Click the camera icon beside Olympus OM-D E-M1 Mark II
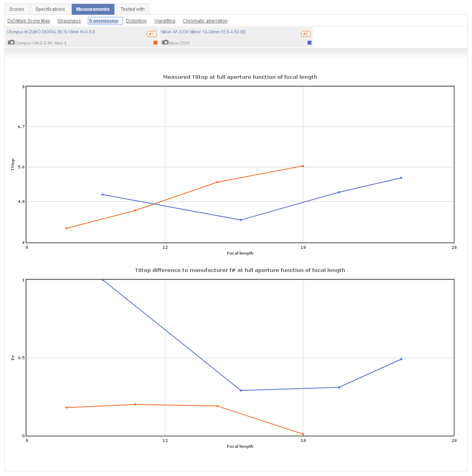 pyautogui.click(x=11, y=42)
